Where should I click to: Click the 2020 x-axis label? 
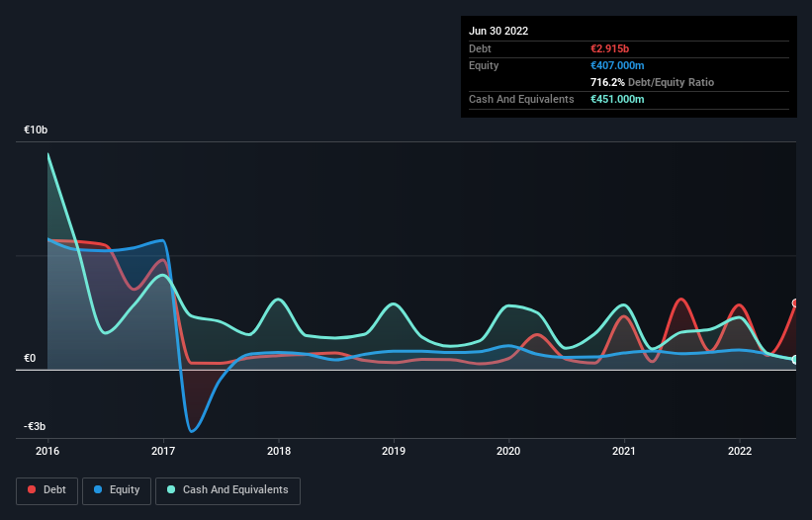[x=508, y=451]
